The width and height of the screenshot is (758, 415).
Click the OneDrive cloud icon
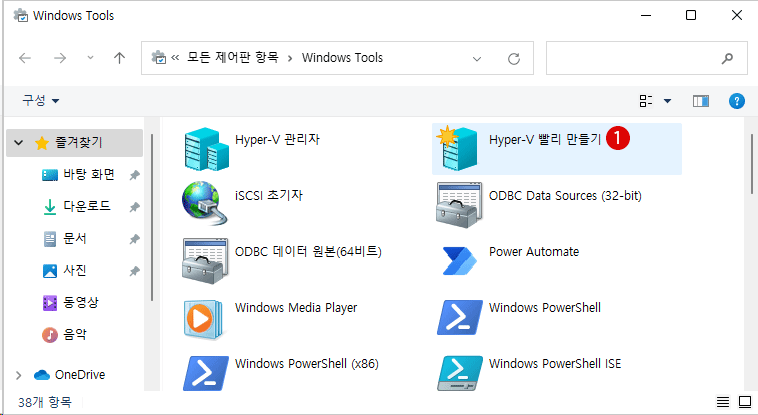42,375
